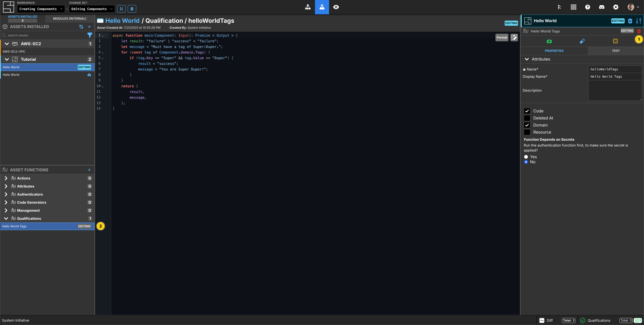Click the Hello World breadcrumb link
Screen dimensions: 644x325
pos(122,21)
